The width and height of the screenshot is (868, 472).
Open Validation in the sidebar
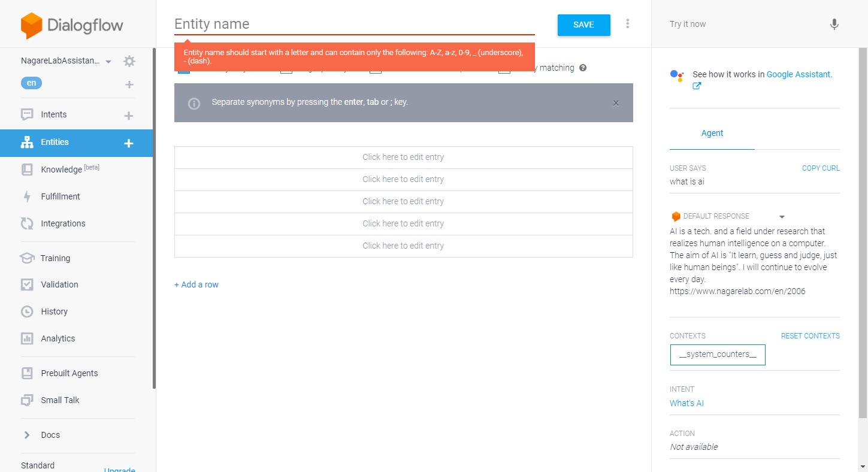pyautogui.click(x=59, y=285)
